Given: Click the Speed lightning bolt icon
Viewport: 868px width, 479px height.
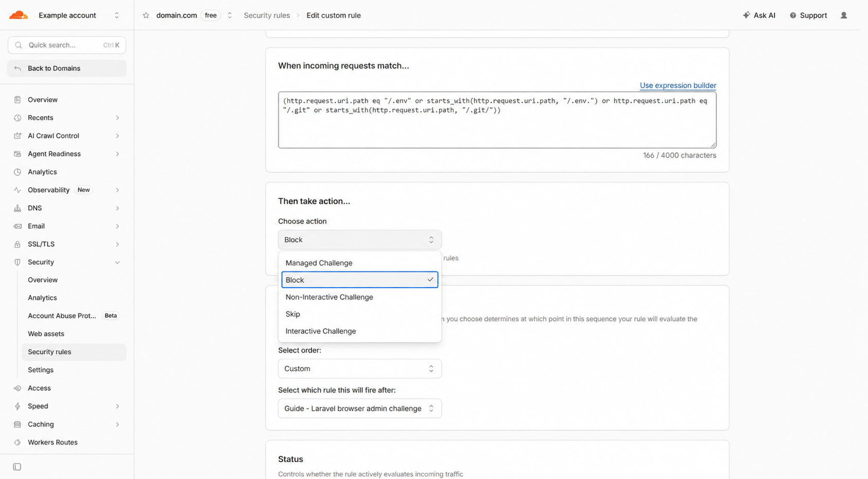Looking at the screenshot, I should click(x=17, y=406).
